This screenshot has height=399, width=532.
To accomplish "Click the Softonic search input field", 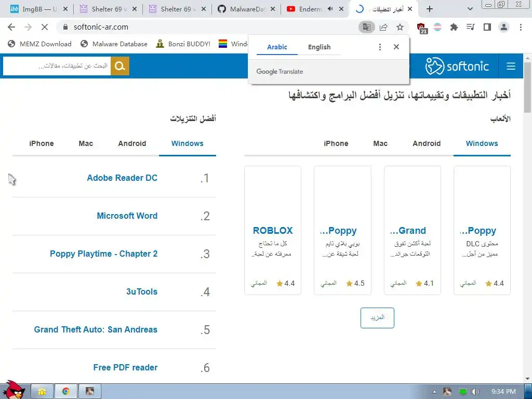I will click(x=57, y=66).
